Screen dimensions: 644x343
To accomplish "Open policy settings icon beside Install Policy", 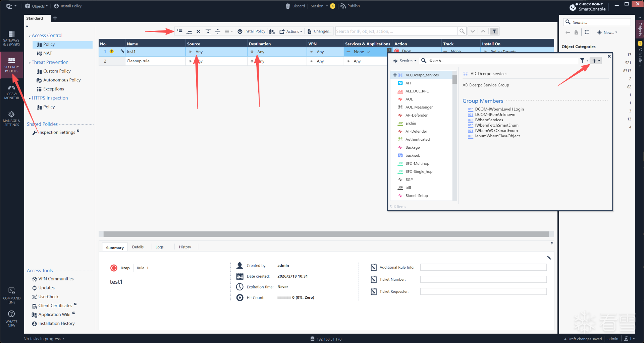I will [x=272, y=31].
